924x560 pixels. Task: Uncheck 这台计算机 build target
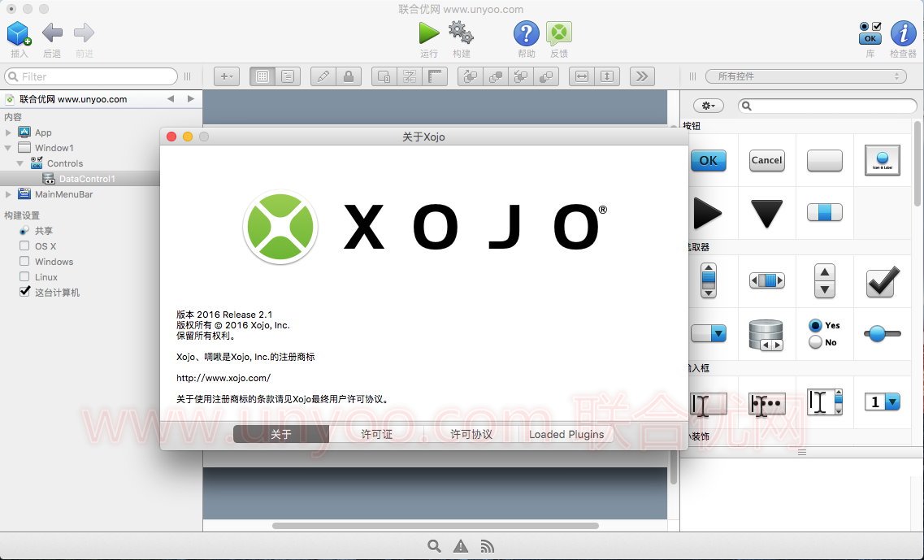24,292
